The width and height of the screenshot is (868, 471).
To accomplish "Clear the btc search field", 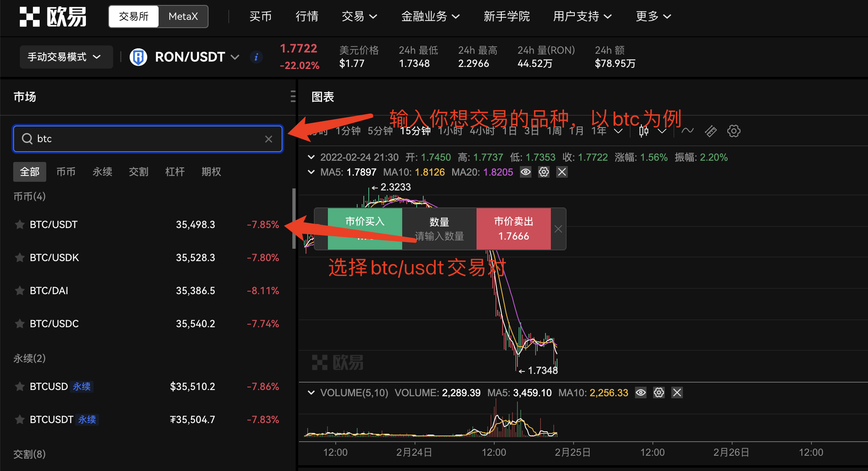I will tap(268, 139).
